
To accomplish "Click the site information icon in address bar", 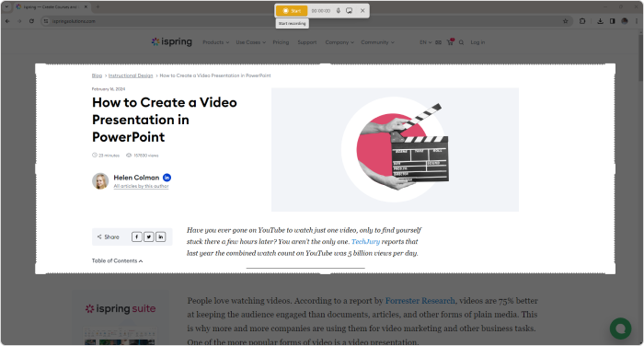I will click(46, 21).
